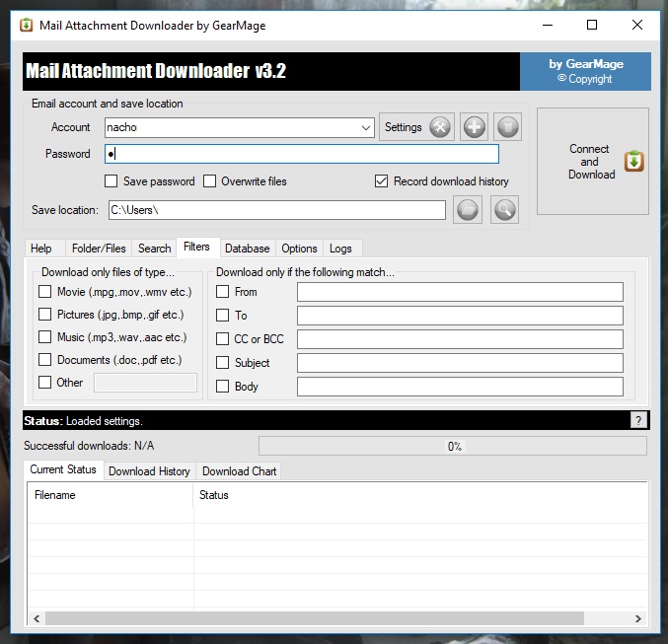The height and width of the screenshot is (644, 668).
Task: Enable the Save password checkbox
Action: click(x=112, y=181)
